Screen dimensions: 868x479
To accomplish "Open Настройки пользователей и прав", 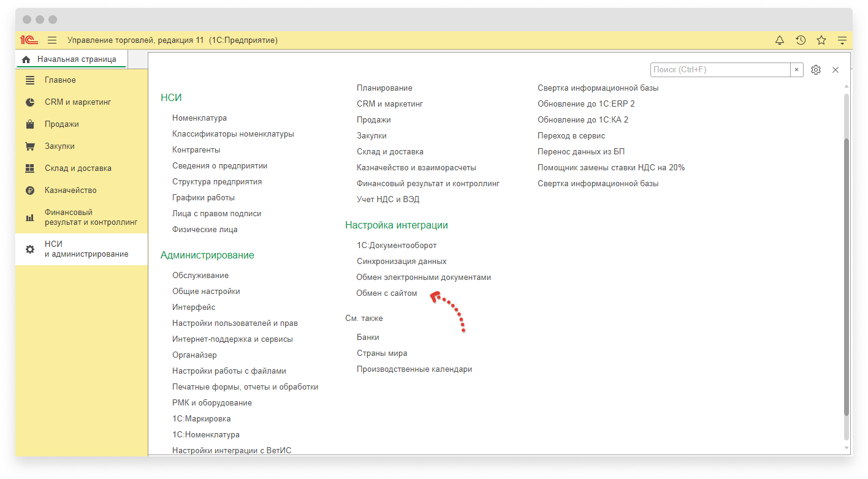I will (235, 323).
